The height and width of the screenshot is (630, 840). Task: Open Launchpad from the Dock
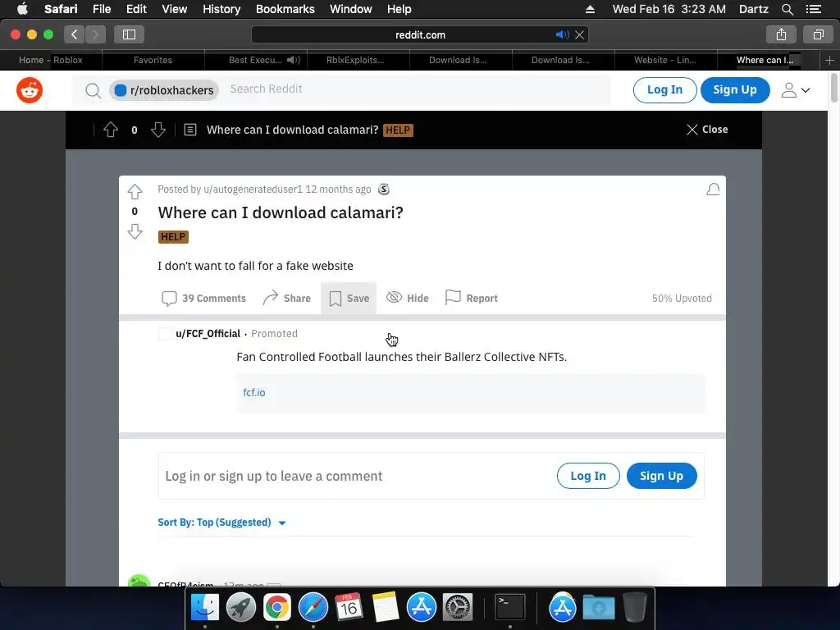[x=240, y=608]
